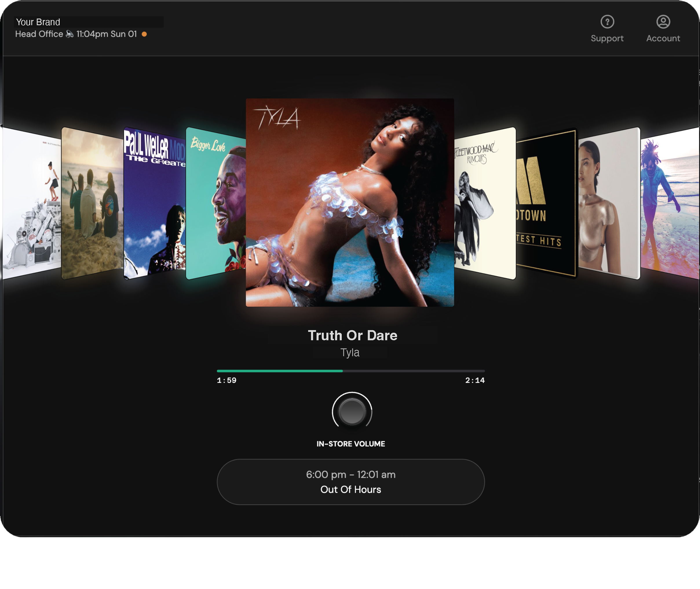700x589 pixels.
Task: Click the orange status dot indicator
Action: (144, 34)
